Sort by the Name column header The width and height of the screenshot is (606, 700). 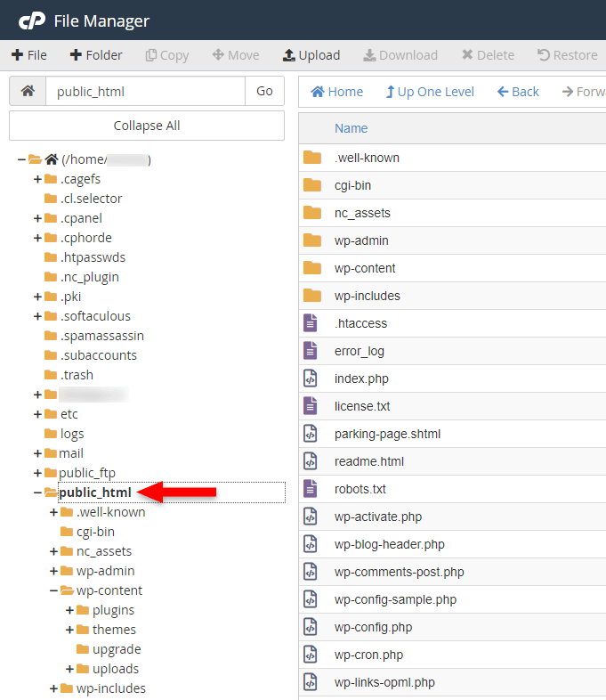(x=351, y=128)
